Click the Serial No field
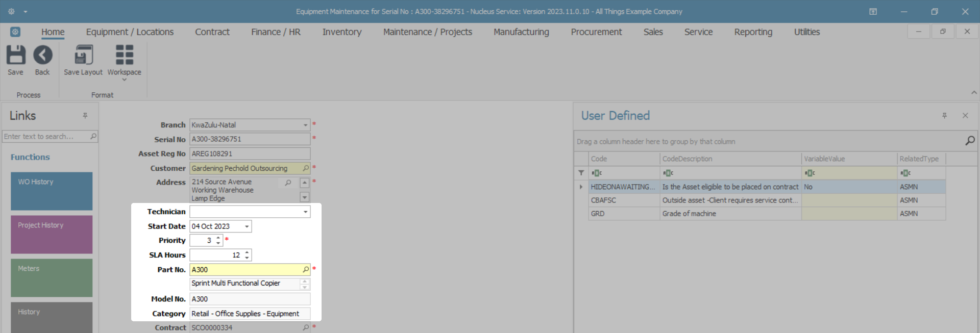 coord(250,139)
